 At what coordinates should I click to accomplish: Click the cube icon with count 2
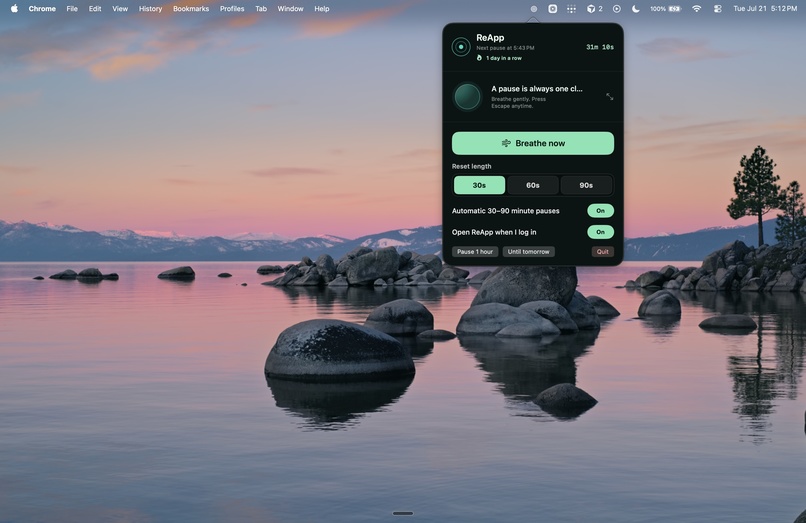click(x=594, y=9)
